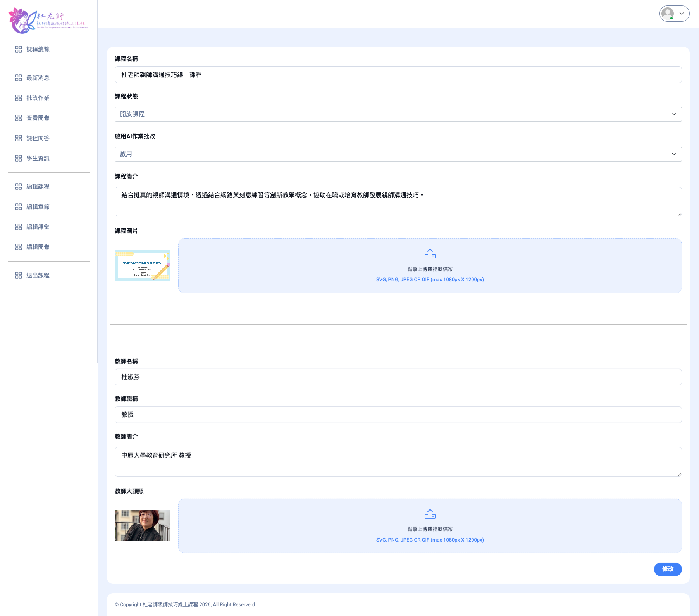
Task: Click the user avatar icon in the header
Action: pos(668,14)
